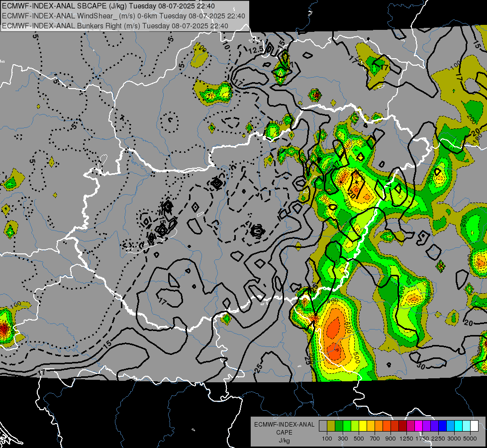Click the 900 value under legend bar
This screenshot has height=448, width=487.
pyautogui.click(x=390, y=439)
